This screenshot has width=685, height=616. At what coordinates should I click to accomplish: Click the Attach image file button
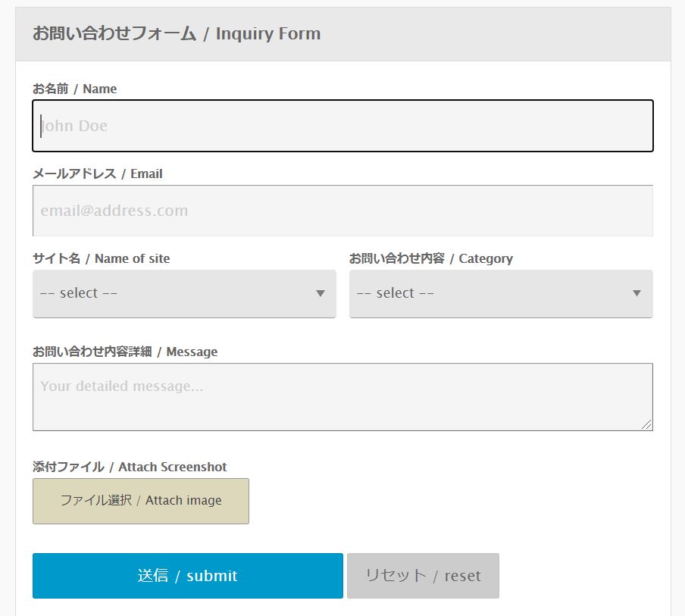click(141, 501)
